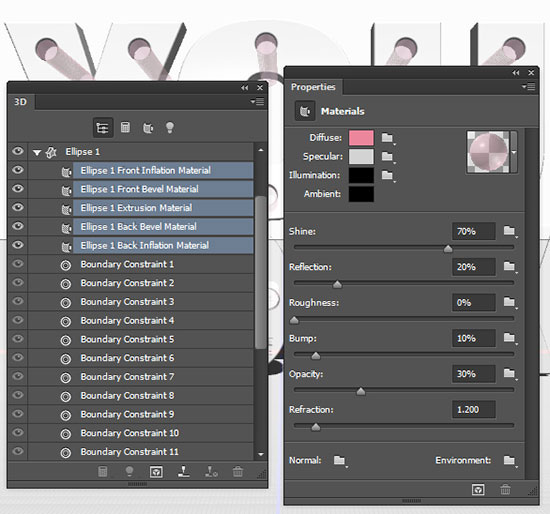
Task: Click the Materials icon in Properties header
Action: [304, 111]
